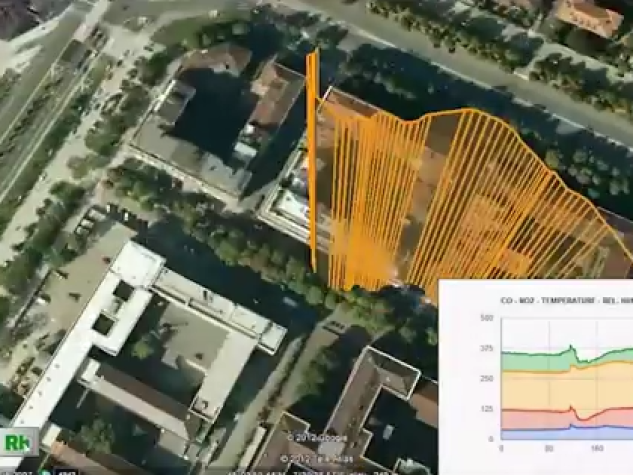Click the green series peak in chart
The height and width of the screenshot is (475, 633).
(x=571, y=347)
